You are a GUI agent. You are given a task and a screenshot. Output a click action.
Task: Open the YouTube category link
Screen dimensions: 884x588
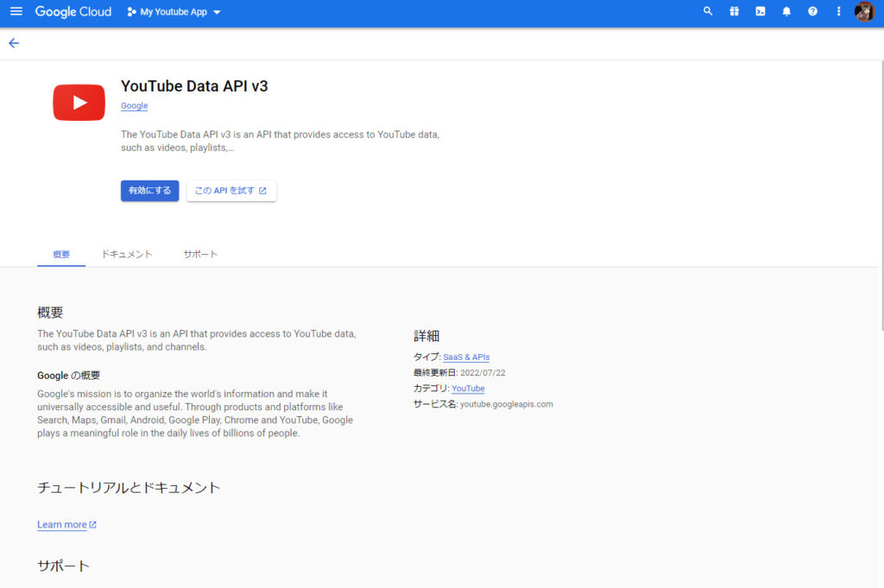coord(468,389)
